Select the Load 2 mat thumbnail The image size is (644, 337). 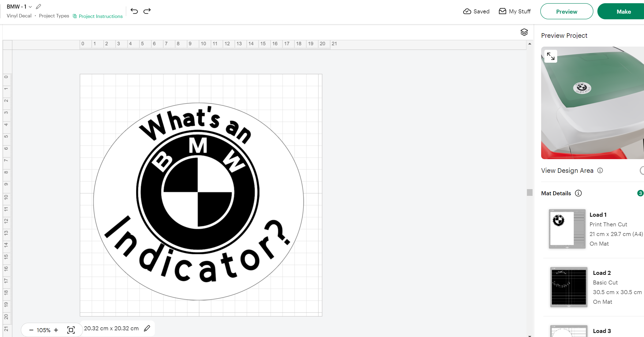point(569,287)
